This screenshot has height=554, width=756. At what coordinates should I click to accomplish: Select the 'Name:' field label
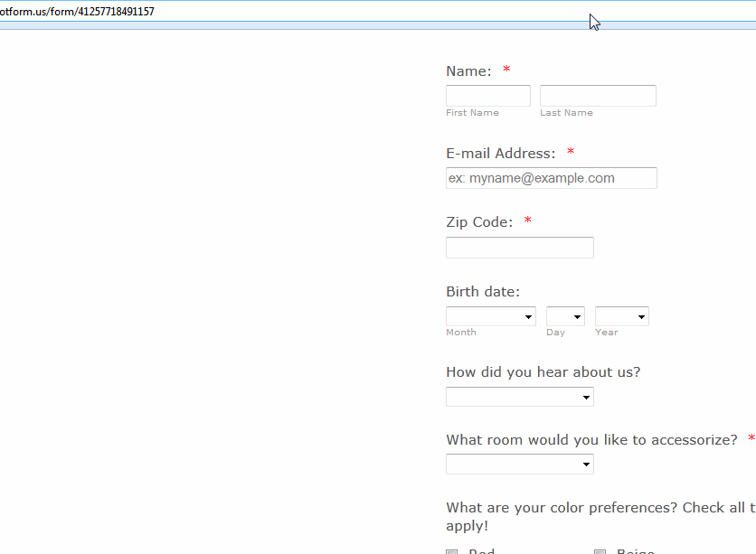coord(468,70)
